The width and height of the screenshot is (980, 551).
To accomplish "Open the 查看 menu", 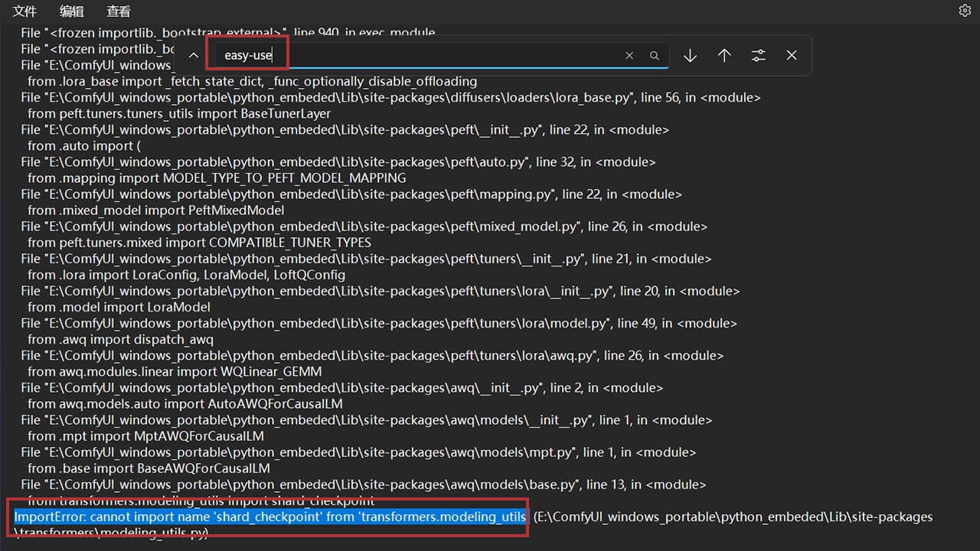I will 119,11.
